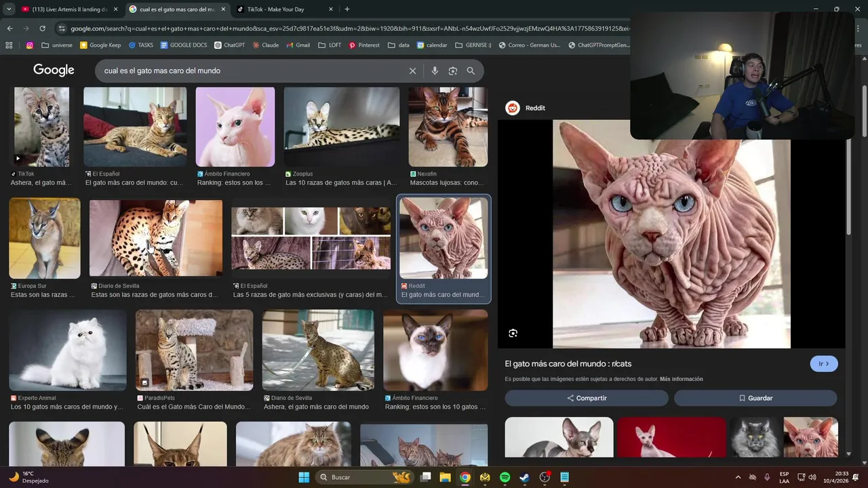Open the Nexofin Mascotas lujosas thumbnail
Viewport: 868px width, 488px height.
448,127
